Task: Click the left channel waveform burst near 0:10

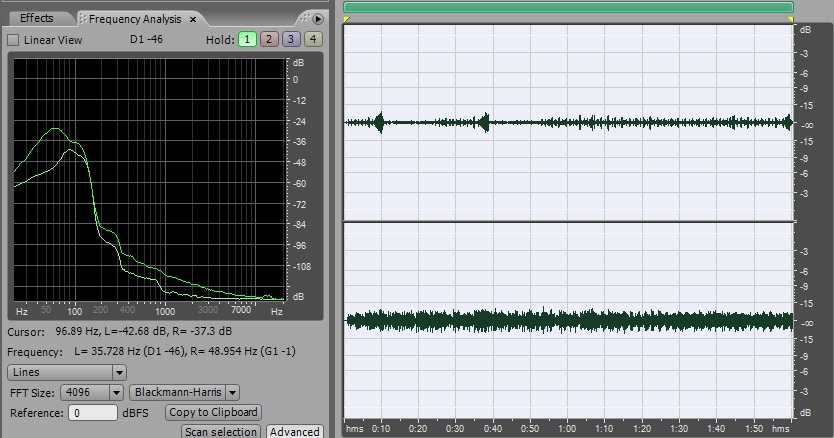Action: click(379, 122)
